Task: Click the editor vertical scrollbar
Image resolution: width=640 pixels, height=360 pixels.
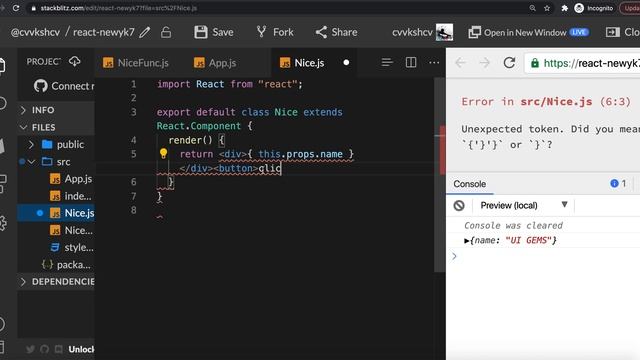Action: click(439, 175)
